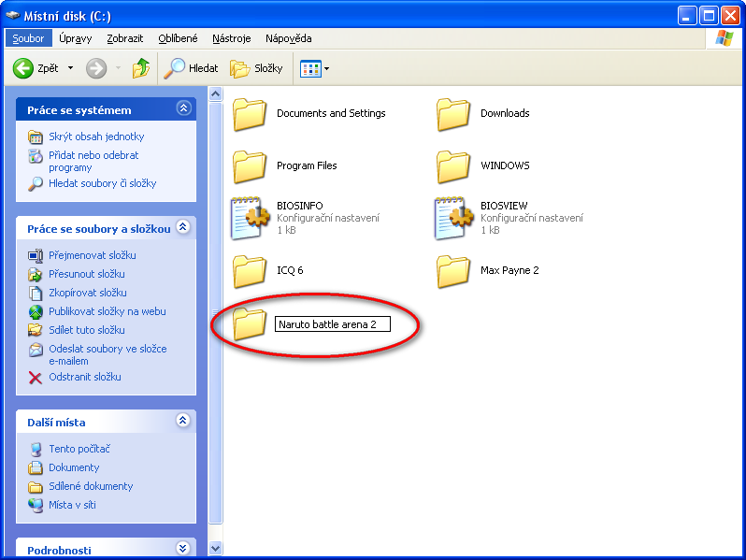The height and width of the screenshot is (560, 746).
Task: Click Přejmenovat složku link
Action: [x=93, y=255]
